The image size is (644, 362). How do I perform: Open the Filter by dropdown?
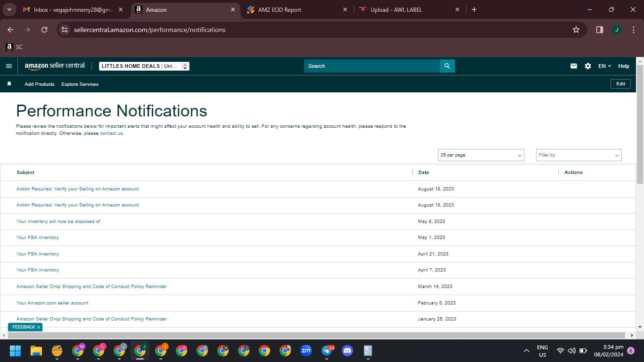click(x=579, y=155)
